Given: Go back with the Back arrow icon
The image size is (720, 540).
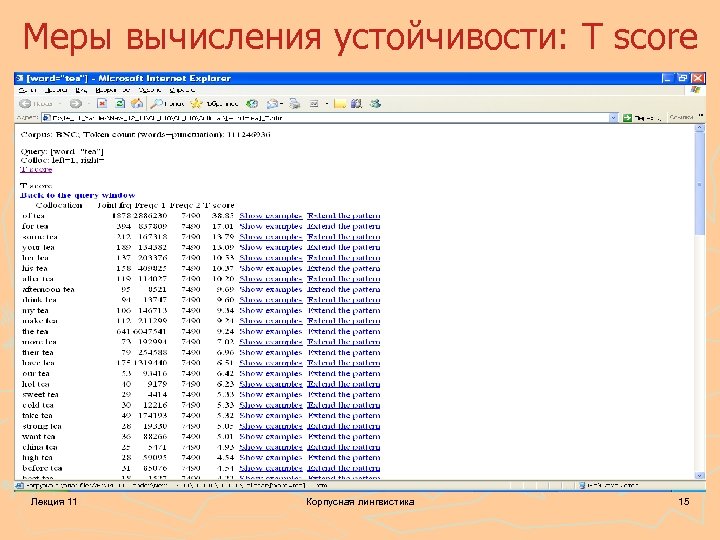Looking at the screenshot, I should click(x=25, y=104).
